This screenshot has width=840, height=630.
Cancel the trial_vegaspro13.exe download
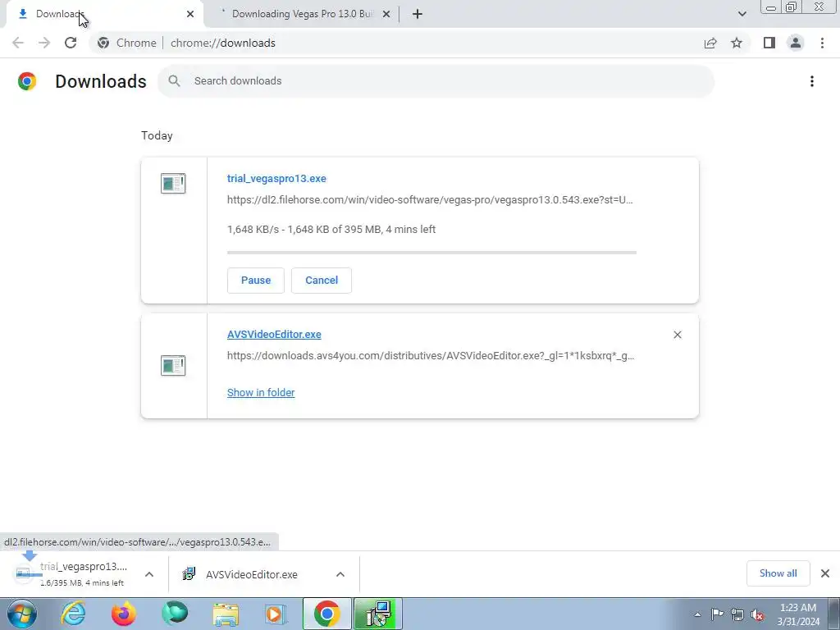[x=322, y=281]
